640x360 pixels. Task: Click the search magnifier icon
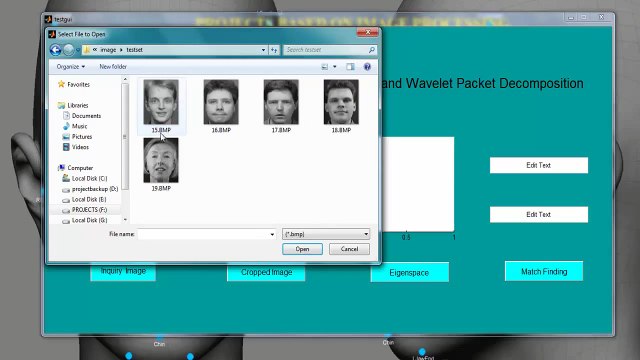pyautogui.click(x=371, y=50)
